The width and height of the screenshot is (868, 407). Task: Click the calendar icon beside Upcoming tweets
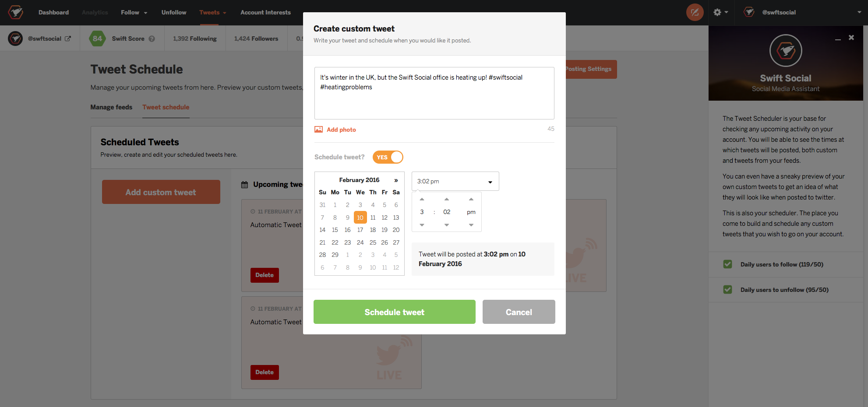coord(244,184)
